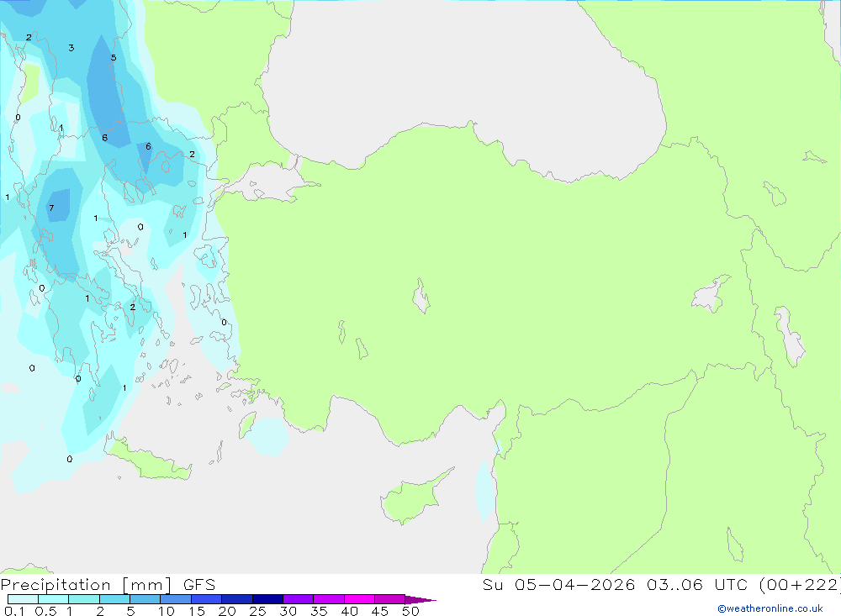Click the '10' legend scale label

[x=167, y=611]
